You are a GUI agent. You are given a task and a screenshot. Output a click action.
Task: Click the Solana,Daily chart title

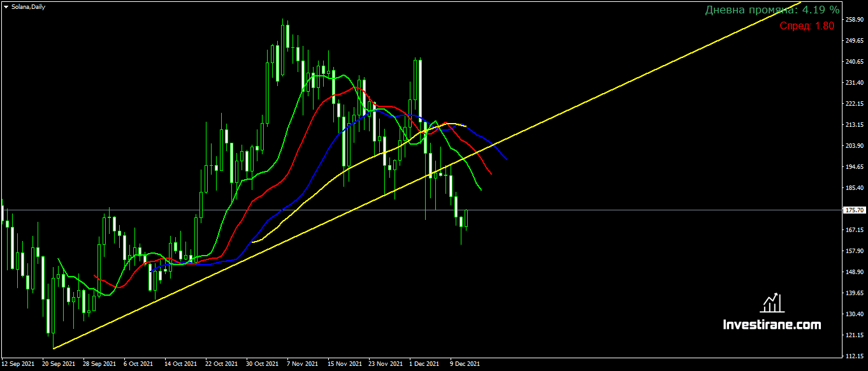tap(29, 6)
